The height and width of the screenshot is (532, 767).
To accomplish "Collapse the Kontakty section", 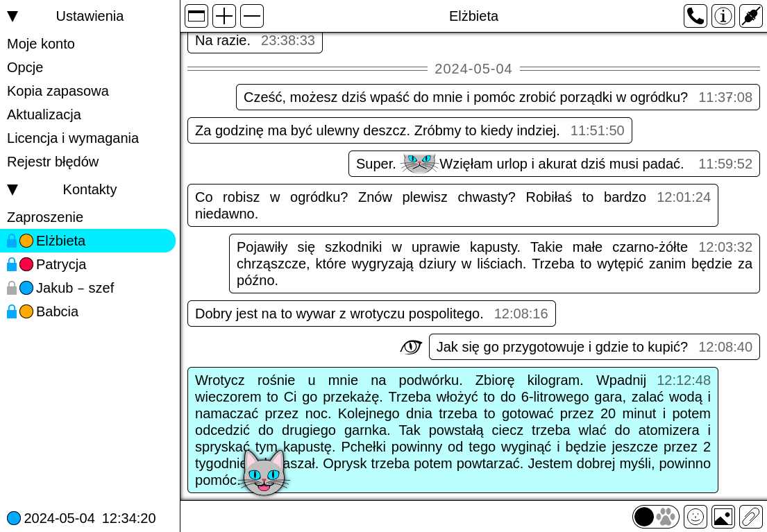I will (x=12, y=189).
